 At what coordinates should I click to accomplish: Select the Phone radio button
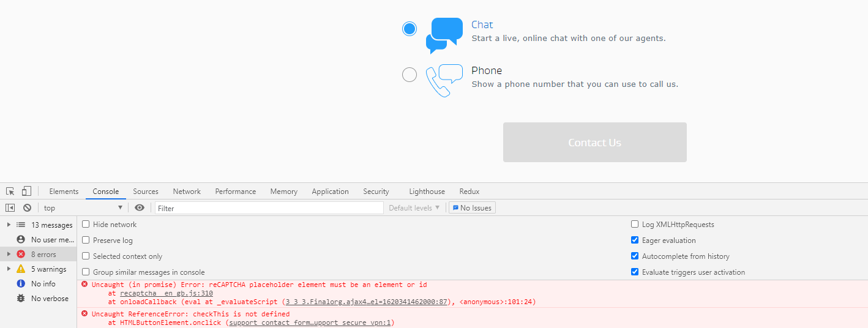coord(410,75)
